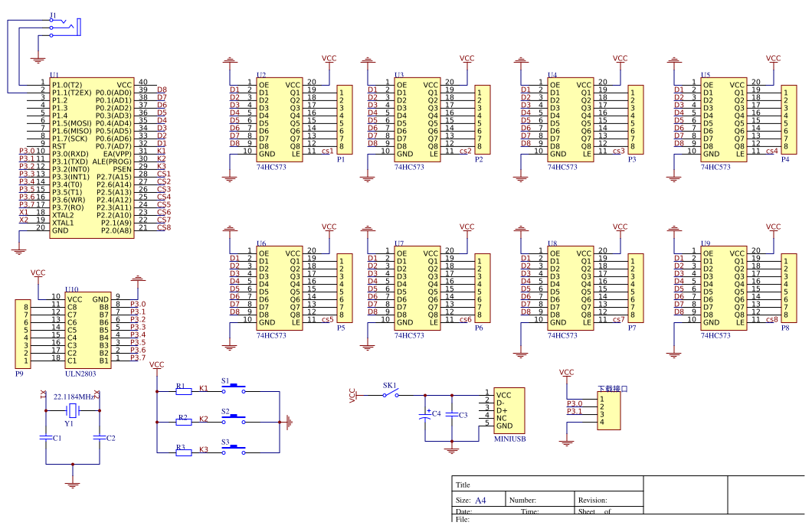The width and height of the screenshot is (812, 532).
Task: Select the U3 74HC573 latch chip
Action: [x=417, y=119]
